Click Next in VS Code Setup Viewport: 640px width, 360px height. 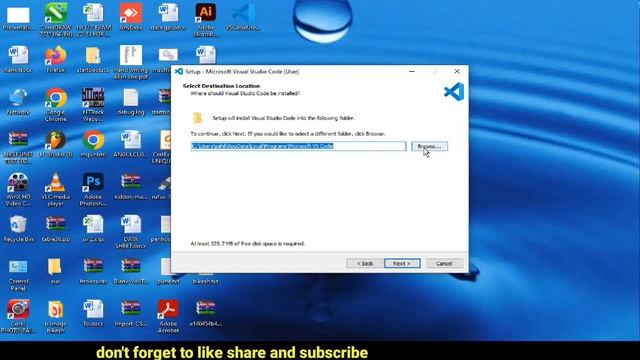pyautogui.click(x=402, y=263)
